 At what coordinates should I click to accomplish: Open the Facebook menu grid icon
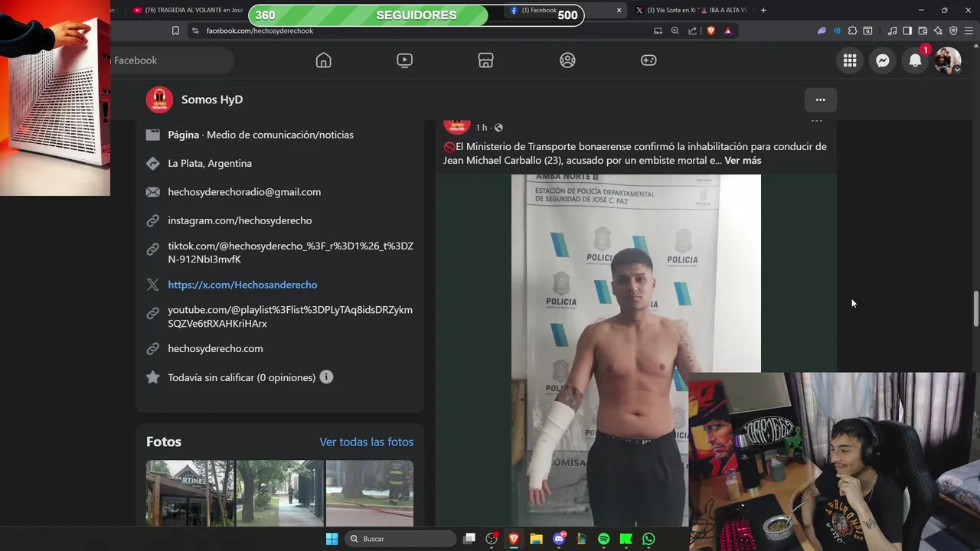coord(850,60)
